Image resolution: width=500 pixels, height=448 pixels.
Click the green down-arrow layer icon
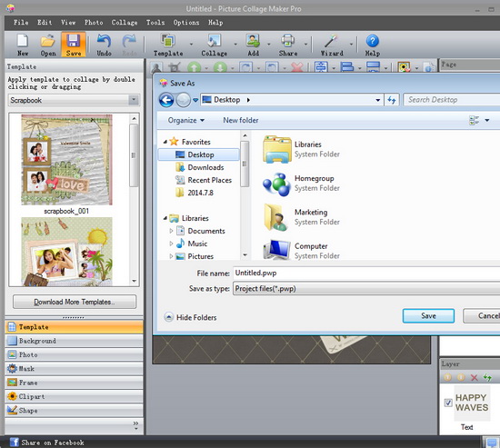pyautogui.click(x=220, y=67)
